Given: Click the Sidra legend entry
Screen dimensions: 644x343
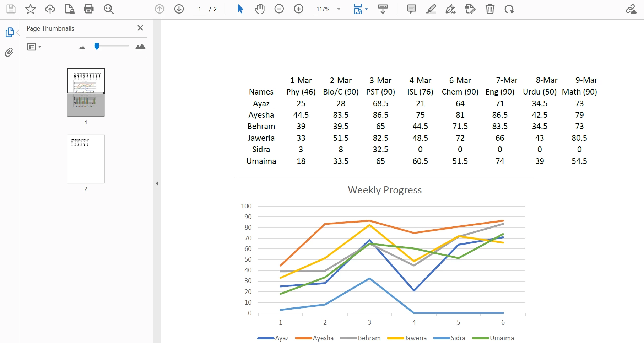Looking at the screenshot, I should 449,338.
